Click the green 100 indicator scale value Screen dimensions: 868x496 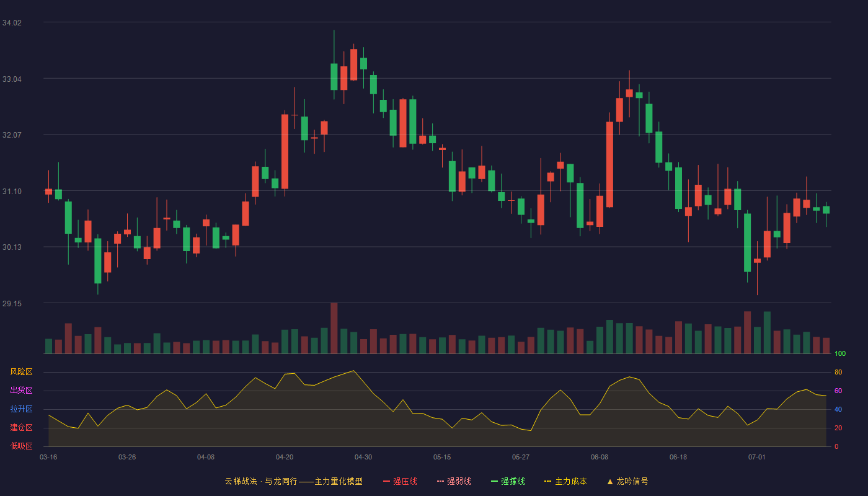click(x=840, y=354)
